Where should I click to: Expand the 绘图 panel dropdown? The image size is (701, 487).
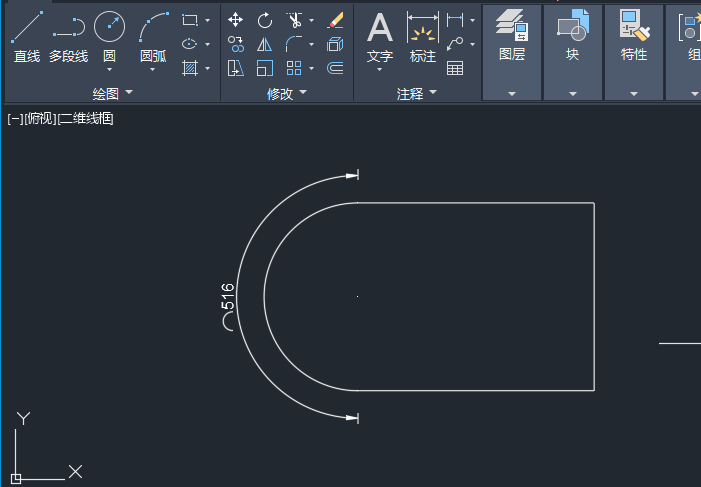128,93
